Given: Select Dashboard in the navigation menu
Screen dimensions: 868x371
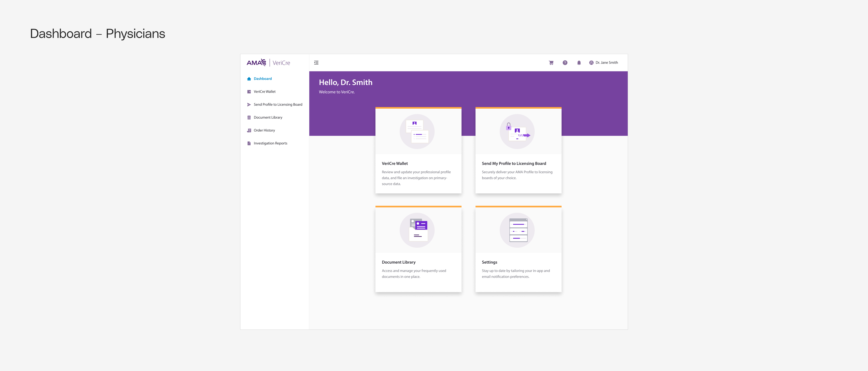Looking at the screenshot, I should (262, 79).
